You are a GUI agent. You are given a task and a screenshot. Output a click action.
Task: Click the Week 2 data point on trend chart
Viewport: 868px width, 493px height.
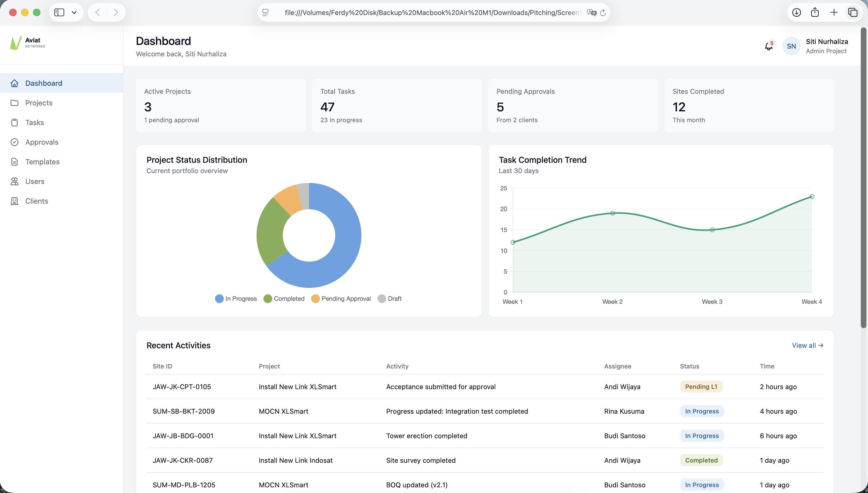pyautogui.click(x=613, y=213)
